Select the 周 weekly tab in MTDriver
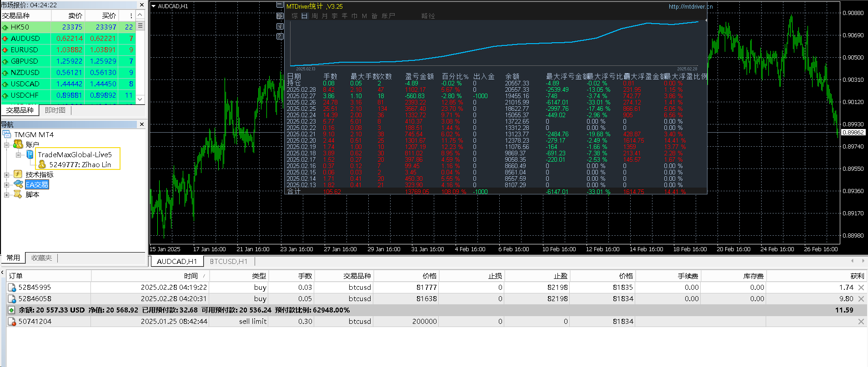This screenshot has width=868, height=367. coord(315,16)
